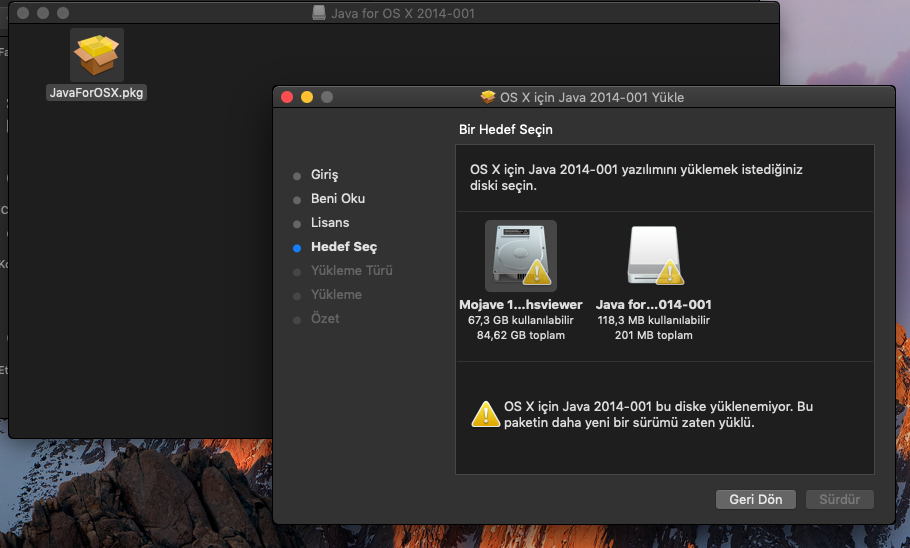Go to the Lisans step
910x548 pixels.
click(x=330, y=223)
